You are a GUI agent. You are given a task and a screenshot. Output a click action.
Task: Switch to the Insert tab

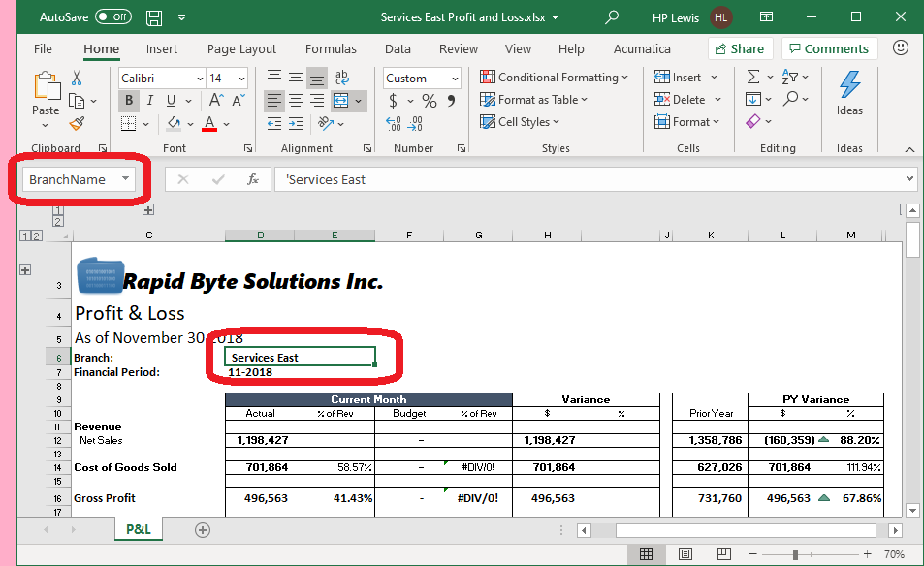[x=162, y=48]
